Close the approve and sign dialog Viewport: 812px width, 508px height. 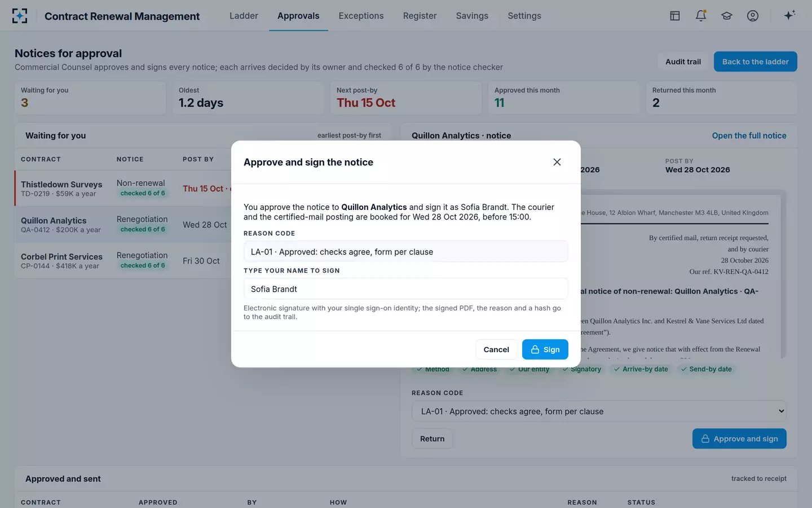coord(557,162)
